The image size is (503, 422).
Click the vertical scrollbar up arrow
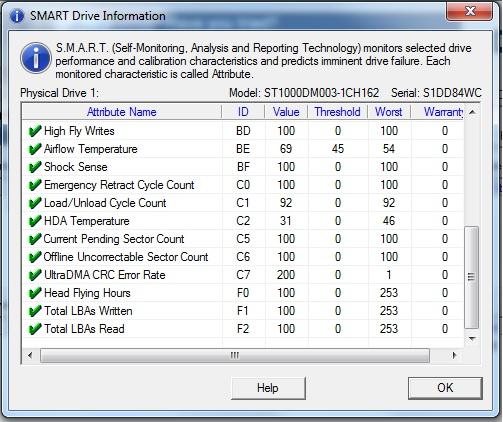[x=472, y=112]
